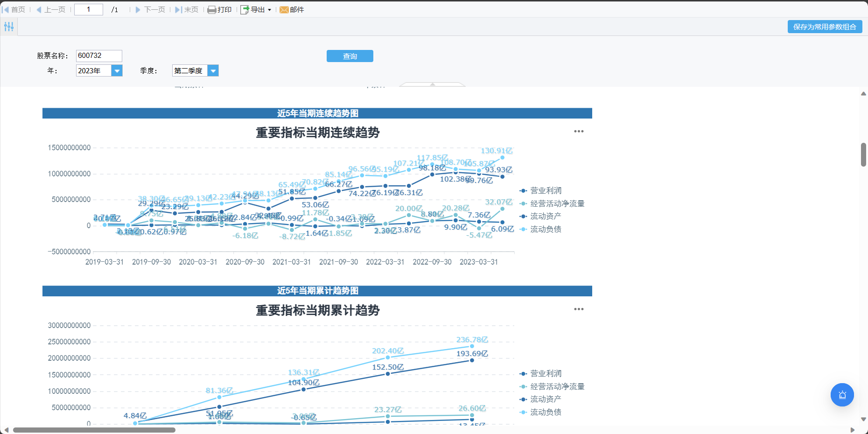The width and height of the screenshot is (868, 434).
Task: Click scroll right arrow on horizontal scrollbar
Action: pos(853,430)
